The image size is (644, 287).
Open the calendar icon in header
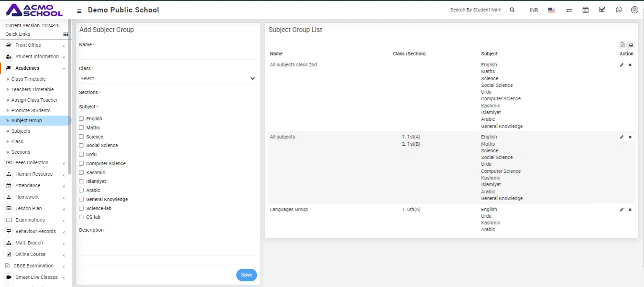pos(585,10)
